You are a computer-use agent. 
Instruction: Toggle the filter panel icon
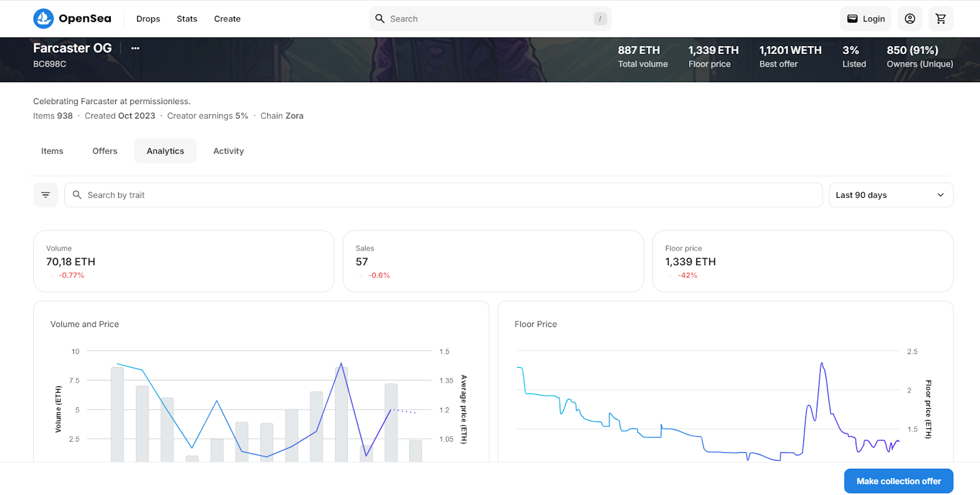[x=45, y=195]
